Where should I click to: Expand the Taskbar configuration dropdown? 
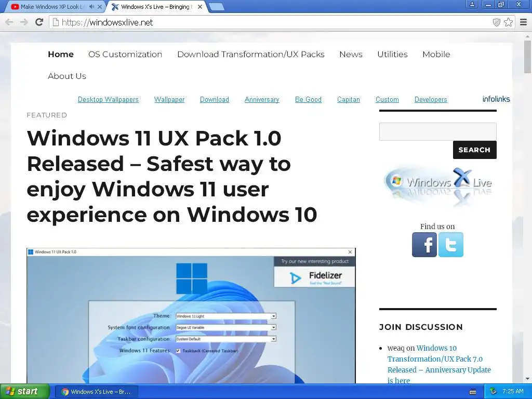(273, 339)
